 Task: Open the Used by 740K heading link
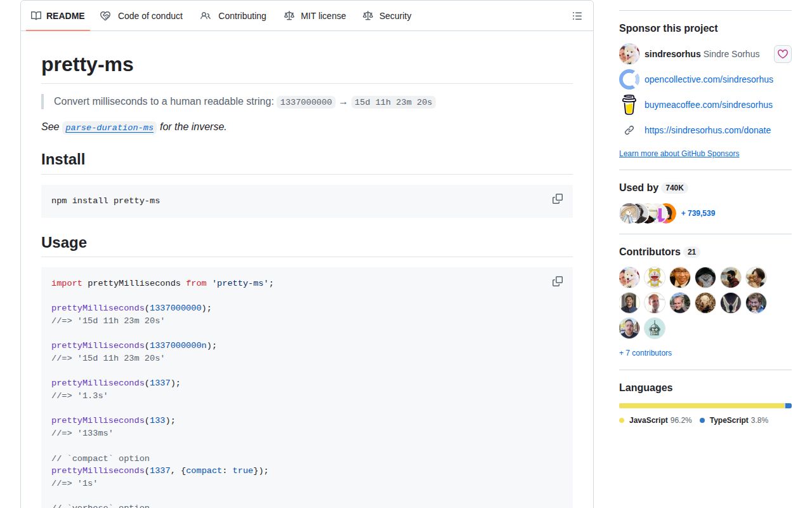653,187
